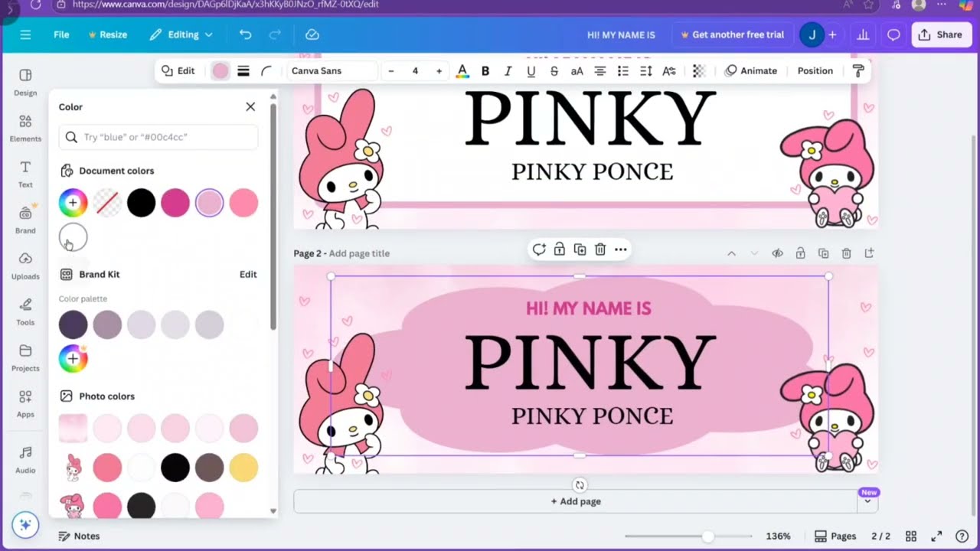
Task: Open the Audio sidebar tab
Action: click(x=25, y=459)
